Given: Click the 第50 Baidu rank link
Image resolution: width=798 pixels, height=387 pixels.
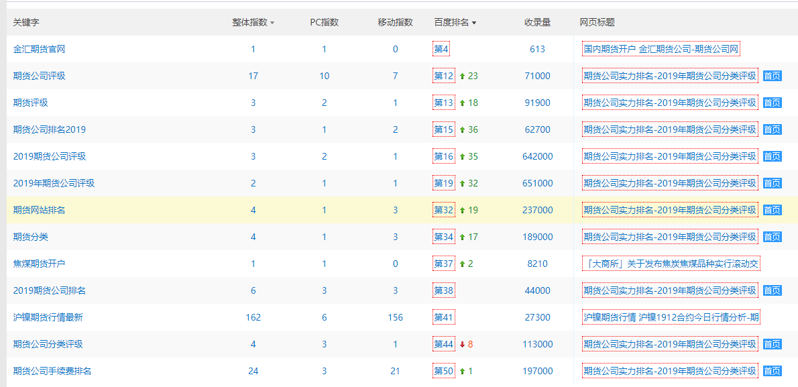Looking at the screenshot, I should point(443,371).
